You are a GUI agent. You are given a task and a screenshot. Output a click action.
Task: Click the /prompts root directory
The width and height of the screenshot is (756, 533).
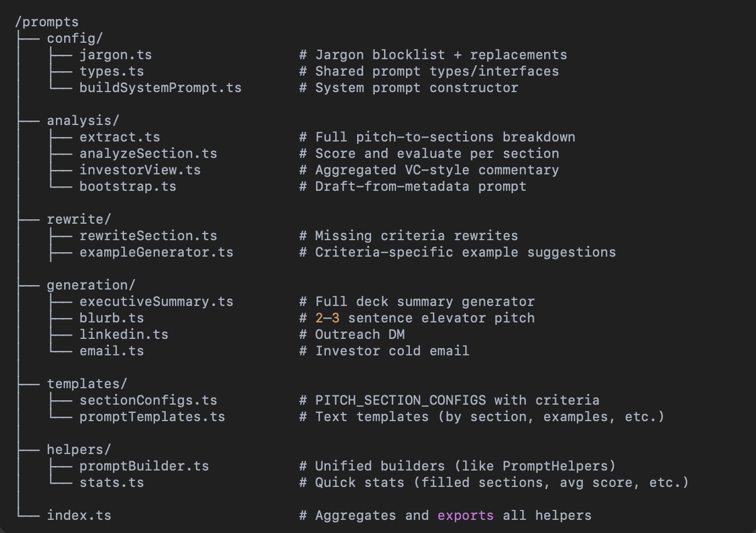[x=47, y=22]
